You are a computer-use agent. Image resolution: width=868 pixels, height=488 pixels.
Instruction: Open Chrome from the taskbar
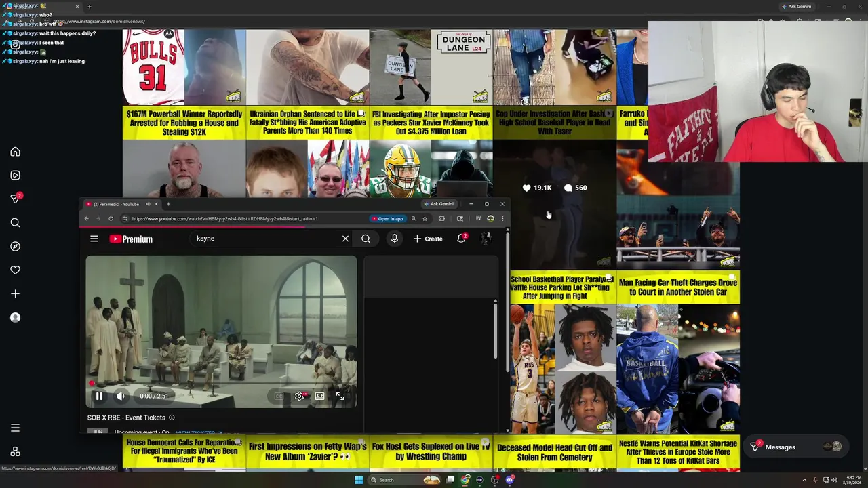coord(465,480)
